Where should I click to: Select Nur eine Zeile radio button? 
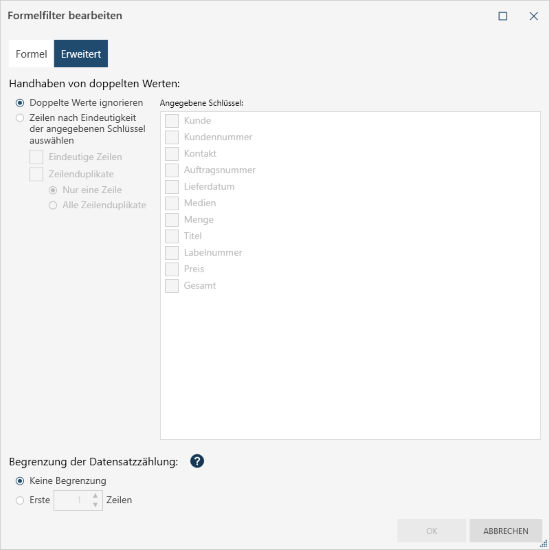click(x=53, y=190)
